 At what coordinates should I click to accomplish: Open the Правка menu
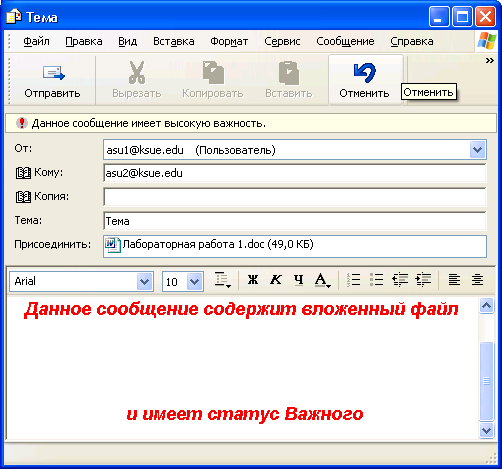click(84, 41)
